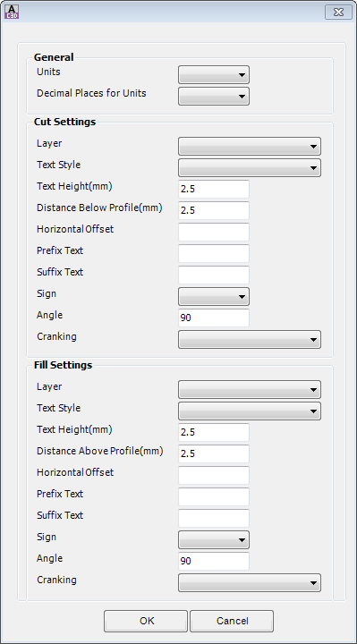Click Cut Settings Horizontal Offset field
This screenshot has width=357, height=644.
pyautogui.click(x=214, y=232)
